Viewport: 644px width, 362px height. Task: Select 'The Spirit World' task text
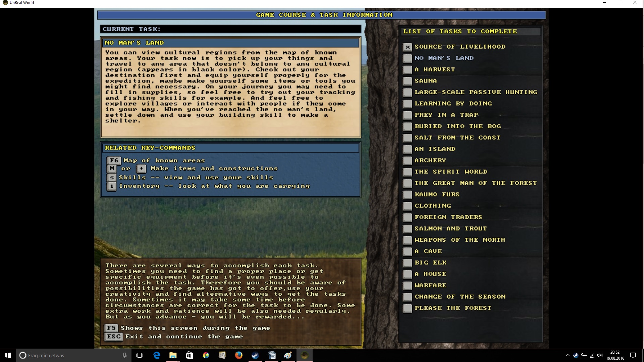click(450, 172)
